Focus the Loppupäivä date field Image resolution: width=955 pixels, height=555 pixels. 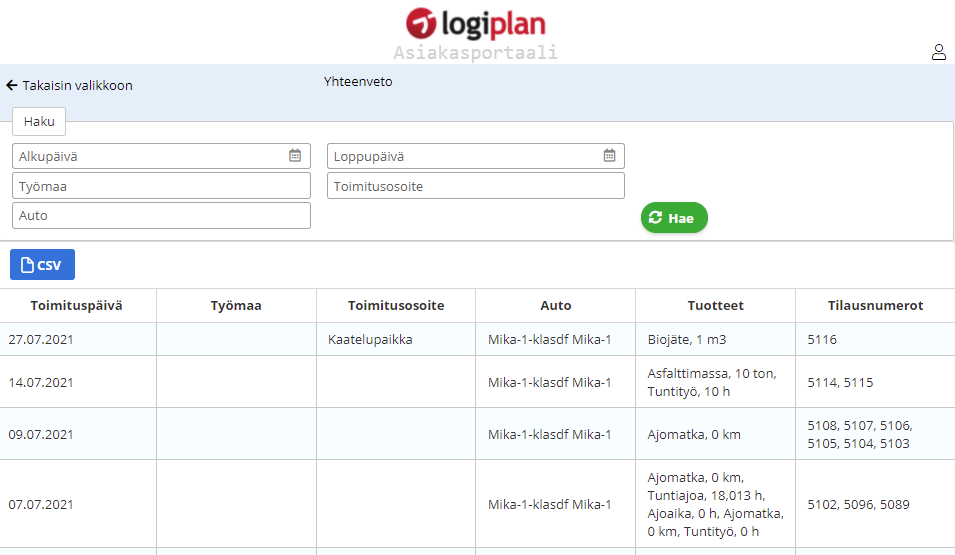[465, 156]
